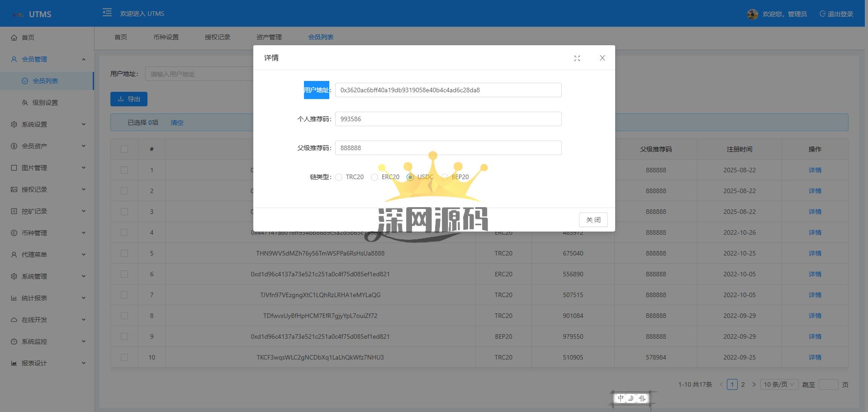Click the 级别设置 sidebar icon

click(25, 103)
